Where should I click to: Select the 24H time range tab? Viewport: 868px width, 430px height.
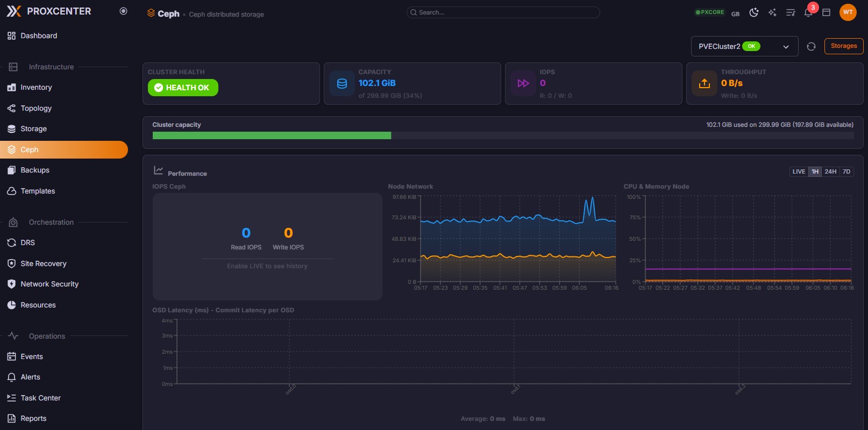pos(830,171)
